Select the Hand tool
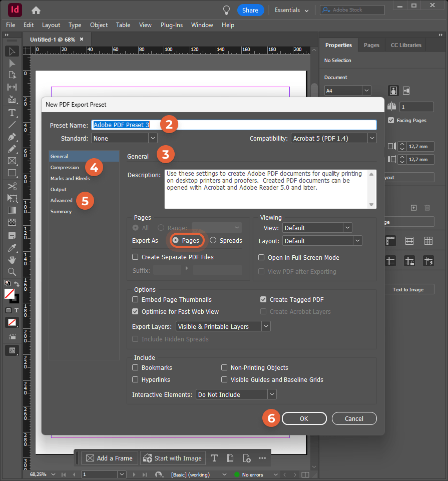448x481 pixels. tap(12, 260)
